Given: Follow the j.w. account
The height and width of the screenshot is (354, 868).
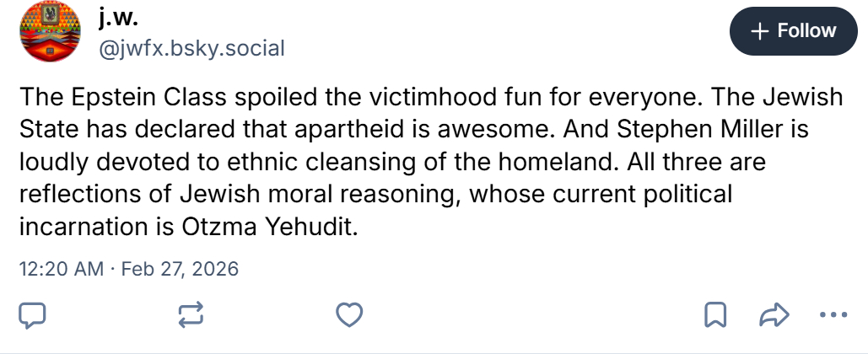Looking at the screenshot, I should click(x=792, y=31).
